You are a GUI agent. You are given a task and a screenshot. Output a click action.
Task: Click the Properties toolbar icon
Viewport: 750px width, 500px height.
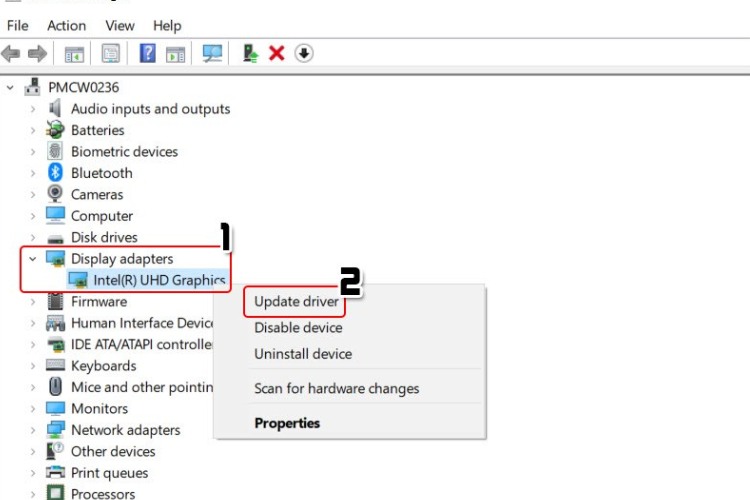click(110, 53)
